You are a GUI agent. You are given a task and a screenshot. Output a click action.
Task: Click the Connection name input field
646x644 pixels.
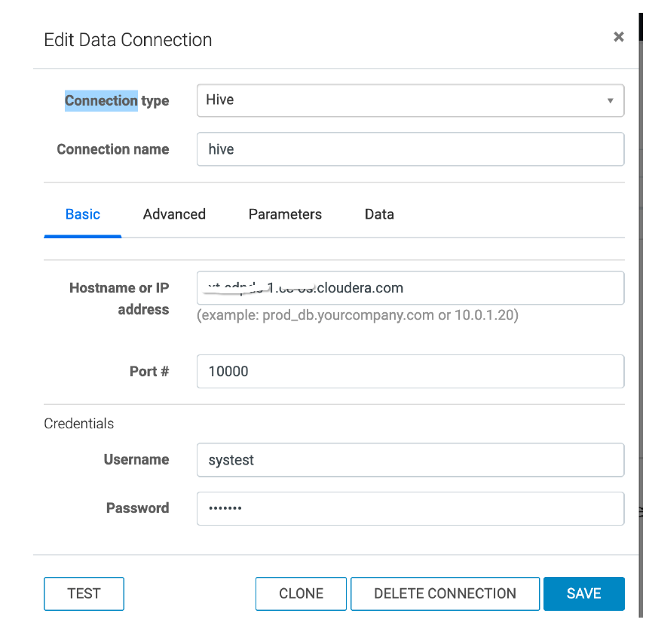409,149
